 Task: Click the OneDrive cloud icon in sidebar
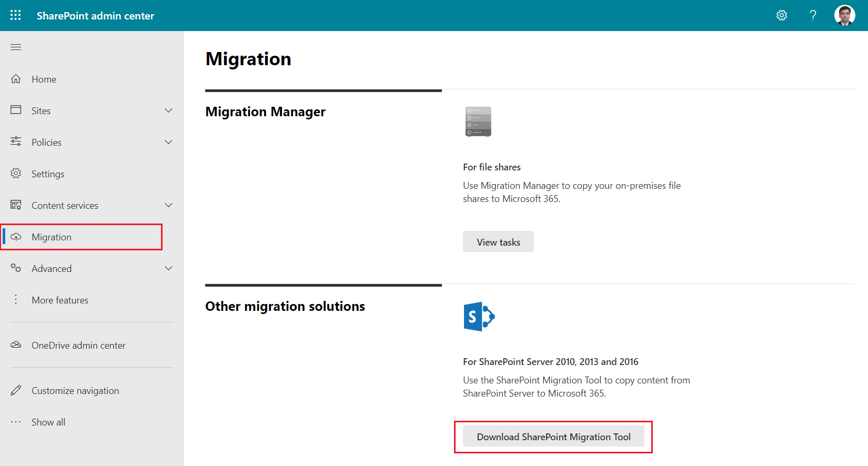pos(16,345)
